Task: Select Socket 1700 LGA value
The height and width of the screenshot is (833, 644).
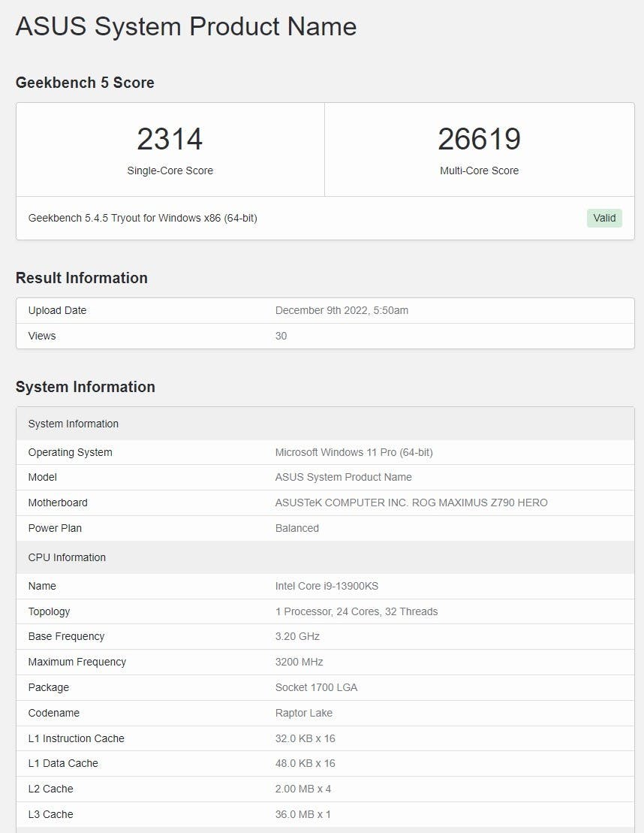Action: (x=316, y=687)
